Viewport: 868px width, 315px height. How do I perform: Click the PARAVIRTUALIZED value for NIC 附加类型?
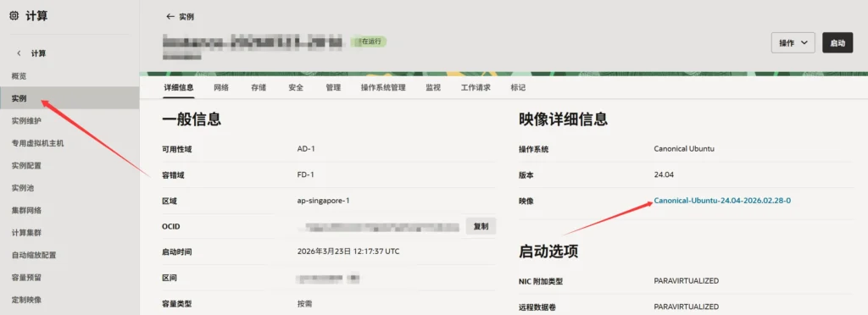coord(687,281)
